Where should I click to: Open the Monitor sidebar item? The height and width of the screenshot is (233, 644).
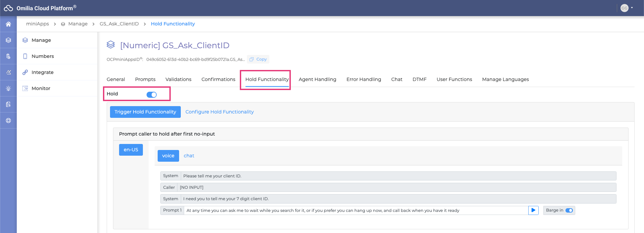pyautogui.click(x=57, y=88)
